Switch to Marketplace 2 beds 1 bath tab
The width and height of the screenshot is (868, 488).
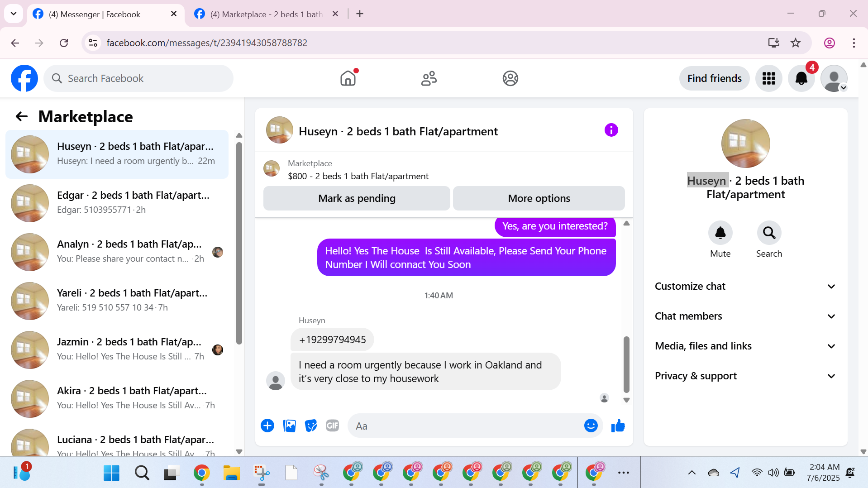pos(266,14)
